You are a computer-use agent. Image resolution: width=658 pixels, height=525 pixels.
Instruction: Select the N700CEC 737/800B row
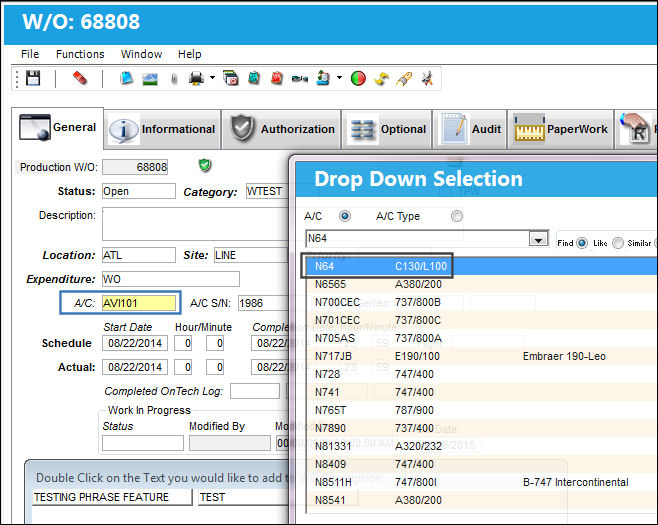pyautogui.click(x=481, y=302)
